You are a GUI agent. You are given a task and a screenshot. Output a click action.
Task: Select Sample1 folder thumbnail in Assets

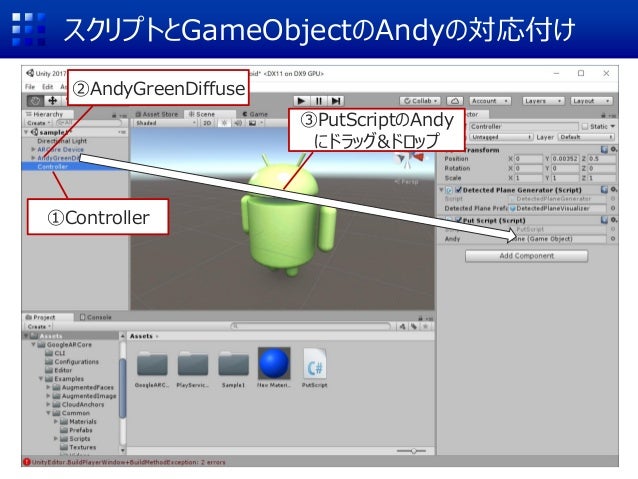[233, 364]
